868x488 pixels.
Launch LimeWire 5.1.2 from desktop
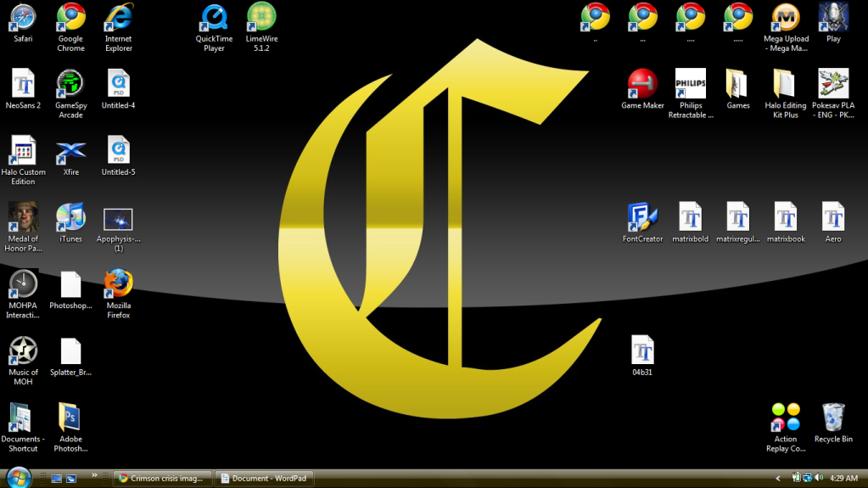(x=261, y=17)
